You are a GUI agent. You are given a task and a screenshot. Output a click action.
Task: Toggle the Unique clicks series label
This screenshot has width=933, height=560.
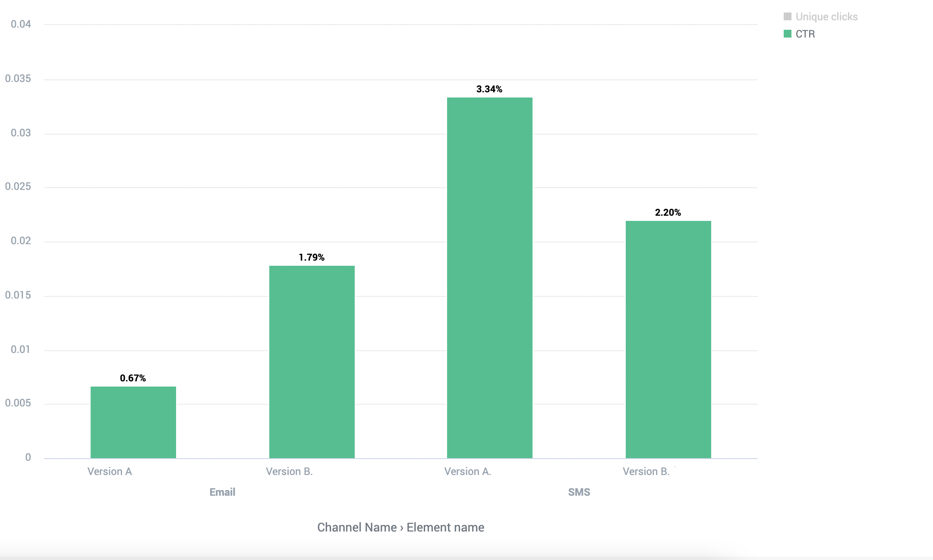[x=826, y=17]
